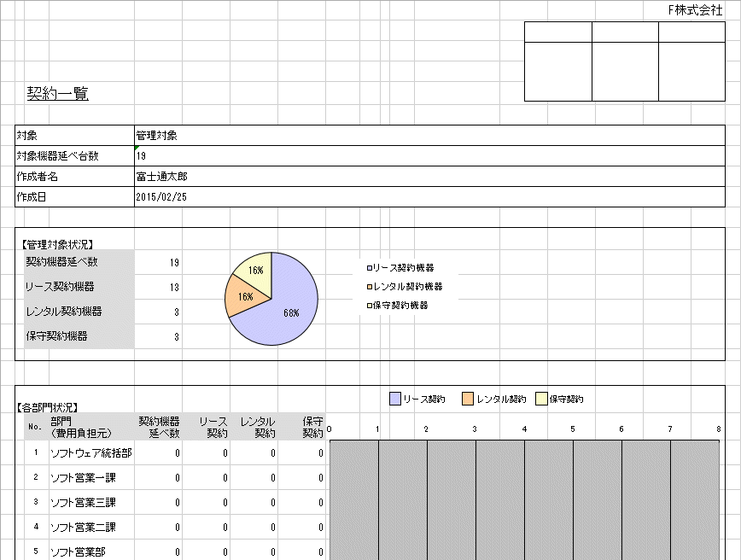Click the 【管理対象状況】 section heading

pyautogui.click(x=57, y=244)
